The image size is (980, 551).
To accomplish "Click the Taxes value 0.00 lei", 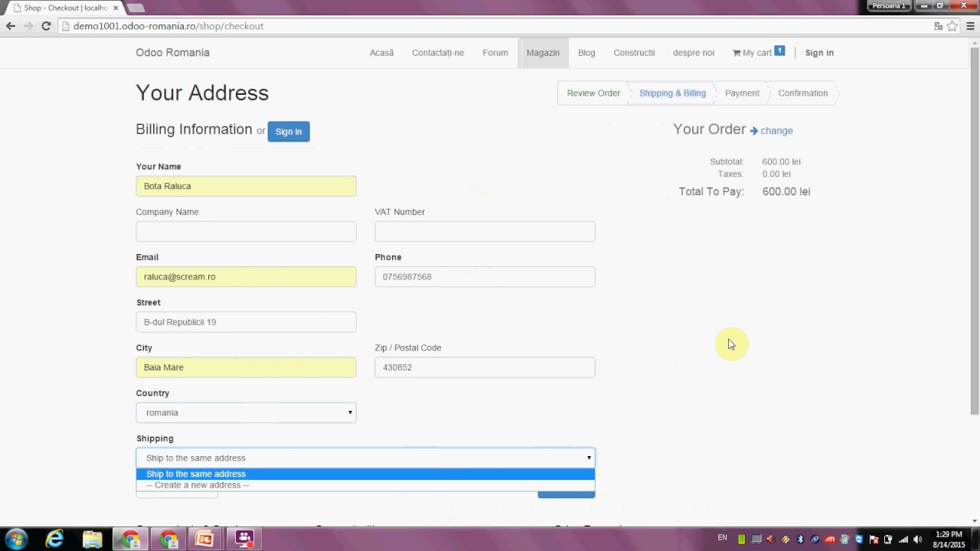I will coord(776,174).
